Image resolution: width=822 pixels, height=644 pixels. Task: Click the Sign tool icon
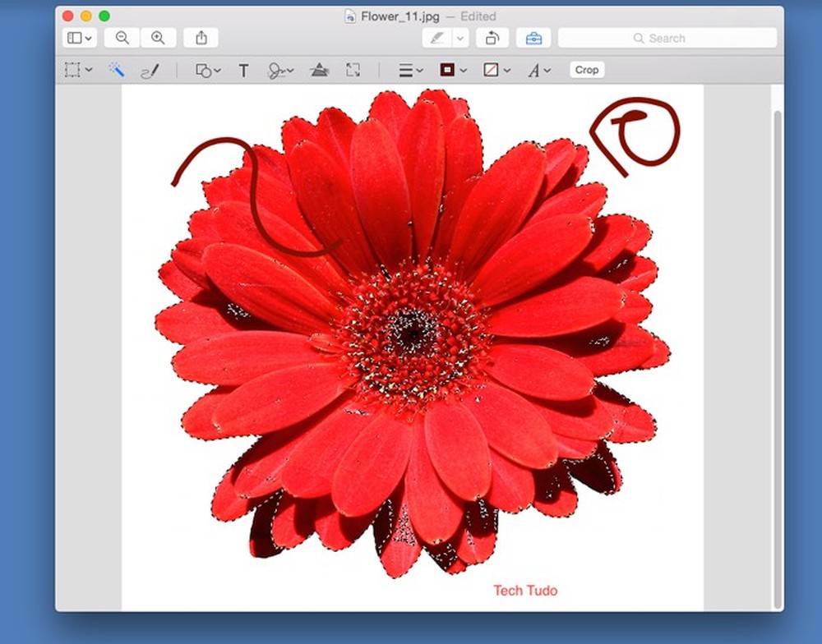(276, 70)
